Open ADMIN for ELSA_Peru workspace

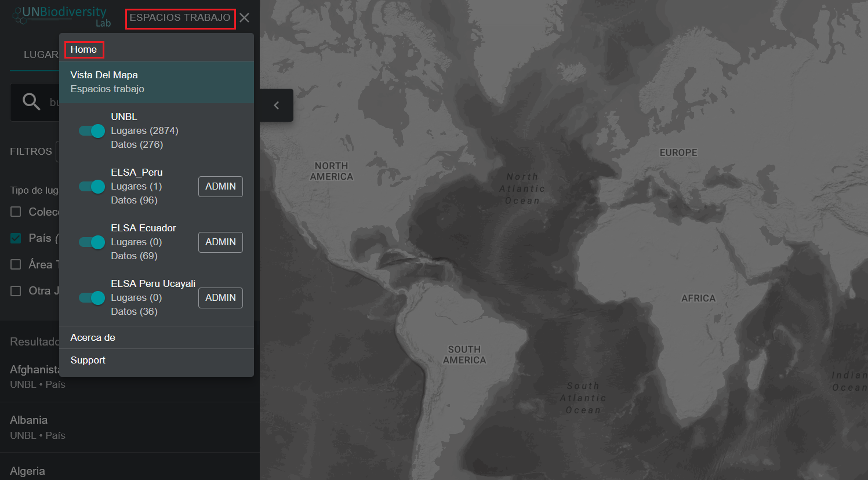click(x=220, y=187)
